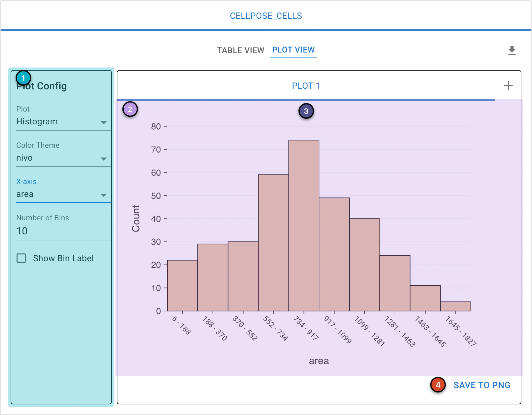This screenshot has width=532, height=415.
Task: Click the Save to PNG button
Action: coord(482,385)
